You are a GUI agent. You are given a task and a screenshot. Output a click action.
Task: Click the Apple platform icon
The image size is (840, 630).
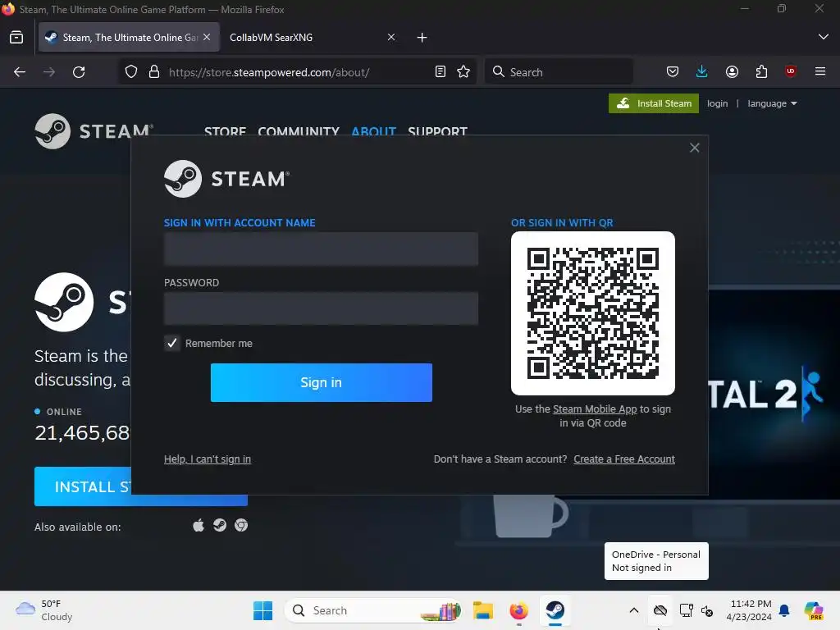coord(199,526)
